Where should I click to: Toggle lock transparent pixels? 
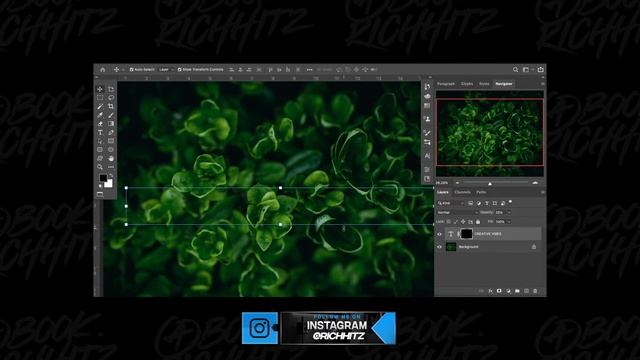click(x=449, y=222)
